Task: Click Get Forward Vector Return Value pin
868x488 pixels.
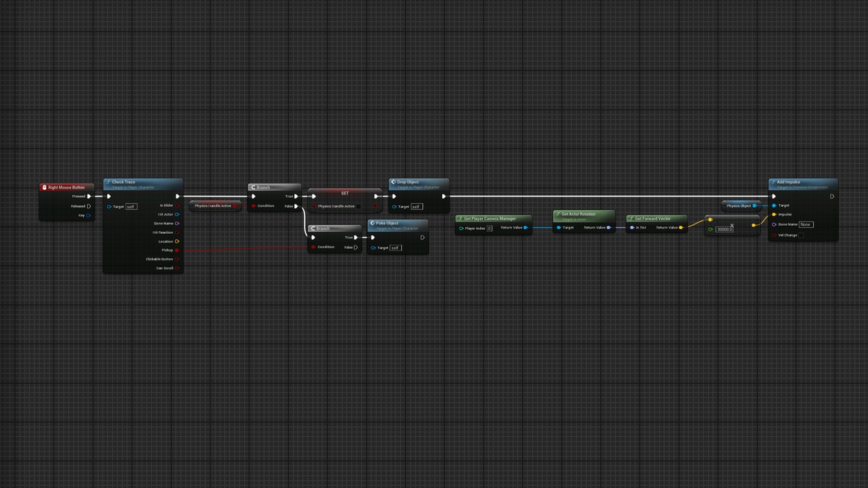Action: (x=681, y=228)
